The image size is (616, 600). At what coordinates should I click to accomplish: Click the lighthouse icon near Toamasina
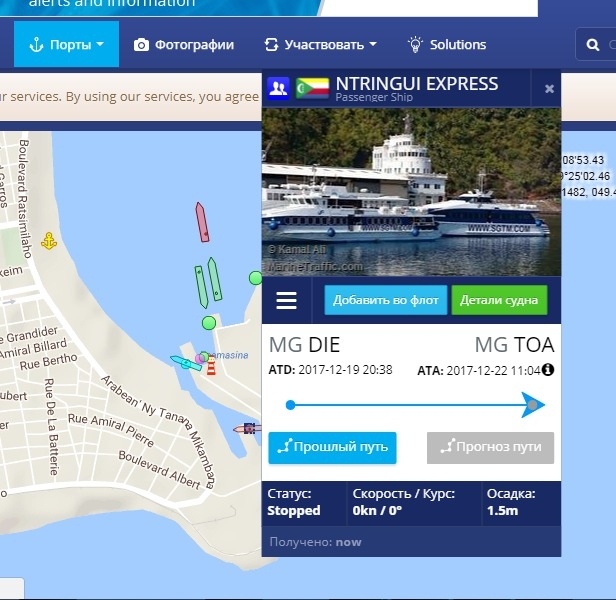coord(211,365)
